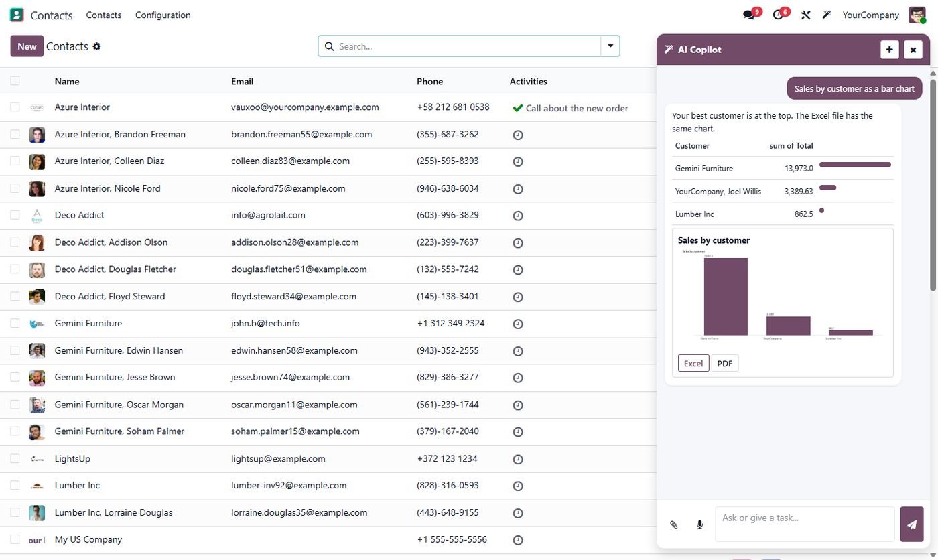
Task: Attach a file with the paperclip icon
Action: pyautogui.click(x=674, y=524)
